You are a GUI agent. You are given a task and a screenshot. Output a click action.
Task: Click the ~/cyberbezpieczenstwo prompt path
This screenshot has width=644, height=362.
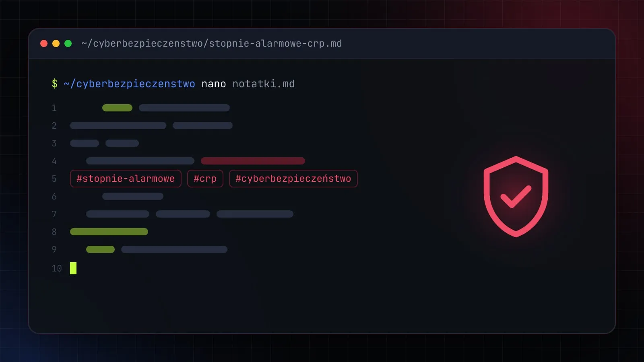[x=130, y=84]
